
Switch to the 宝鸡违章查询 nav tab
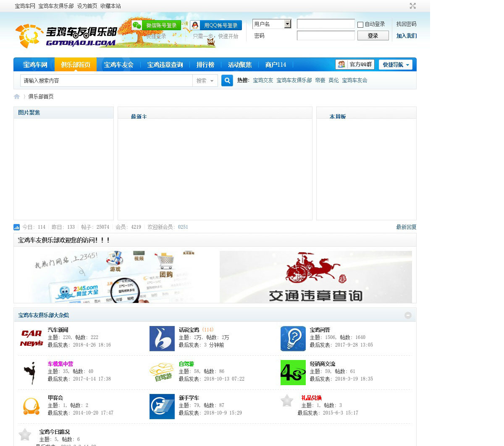point(165,65)
